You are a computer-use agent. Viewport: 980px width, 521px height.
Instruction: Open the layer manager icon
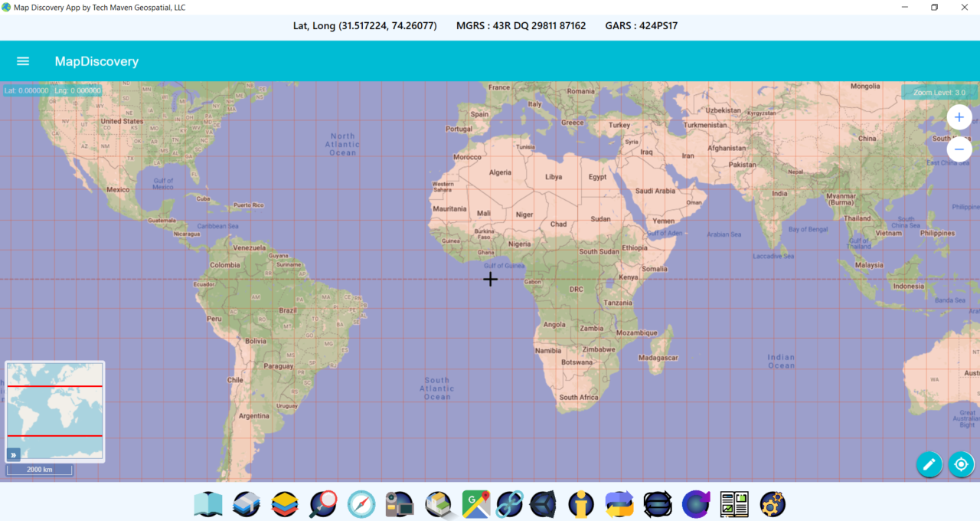click(284, 504)
